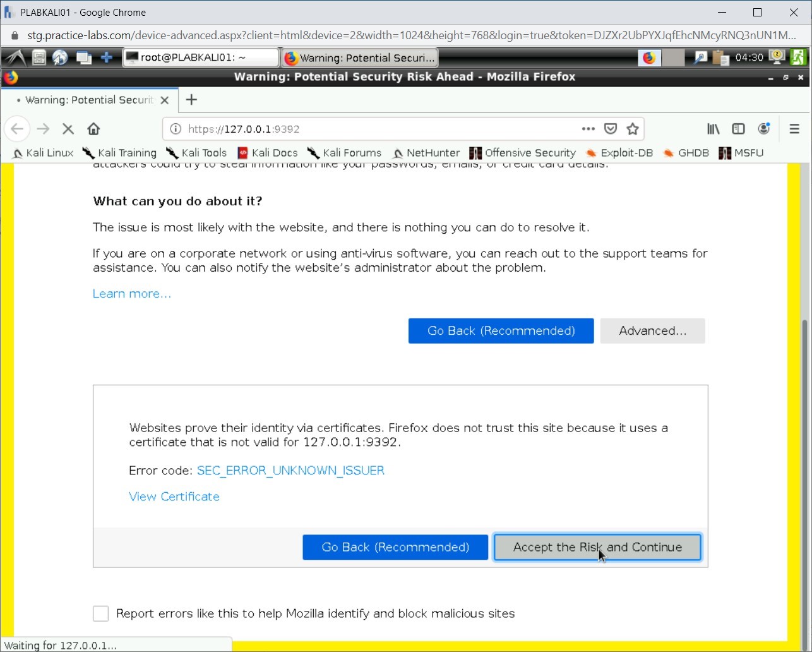Open the Kali Tools bookmark
The image size is (812, 652).
(x=196, y=153)
